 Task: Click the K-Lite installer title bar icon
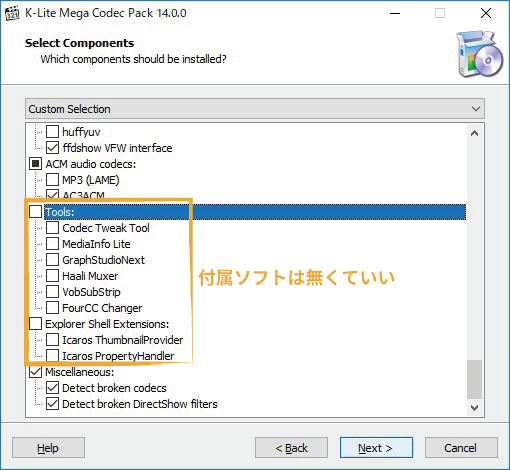click(x=12, y=13)
